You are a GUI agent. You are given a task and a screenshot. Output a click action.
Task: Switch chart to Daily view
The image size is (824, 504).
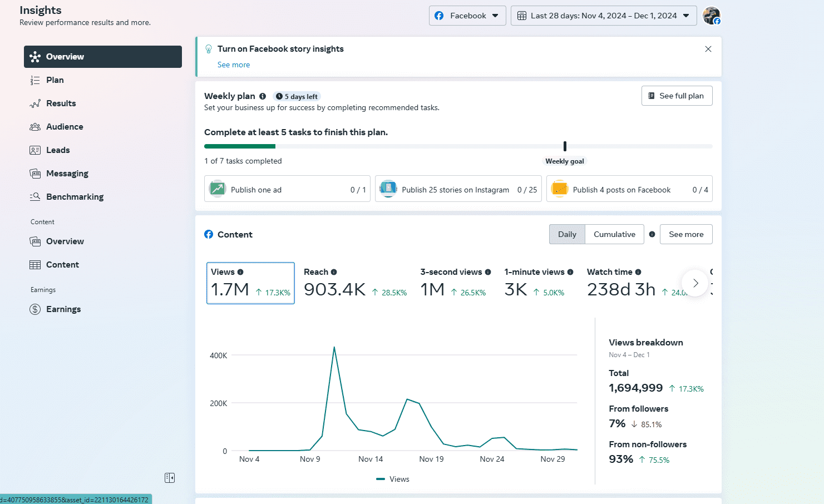tap(567, 234)
